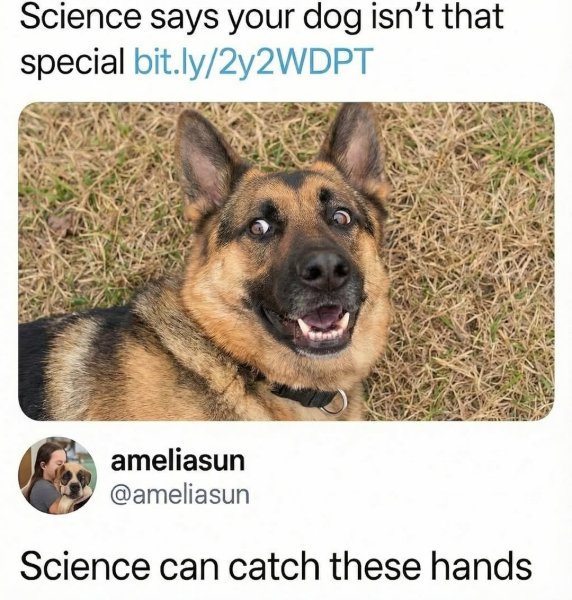Click the metal ring on the collar

click(334, 402)
